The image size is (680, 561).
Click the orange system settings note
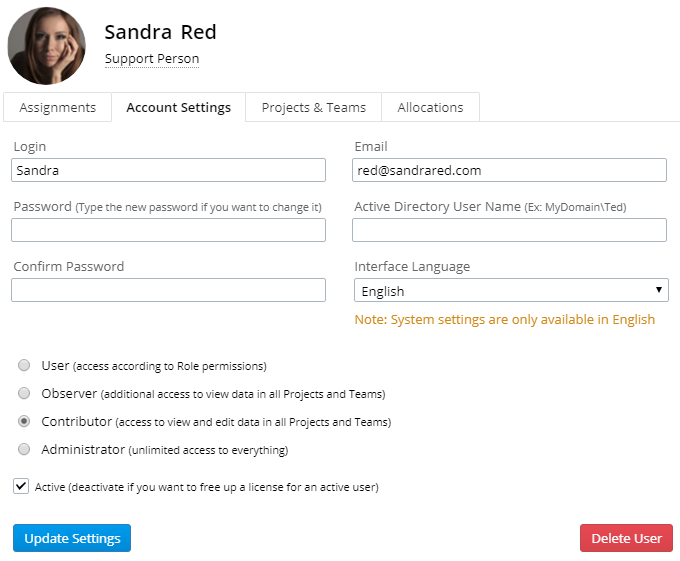click(504, 320)
